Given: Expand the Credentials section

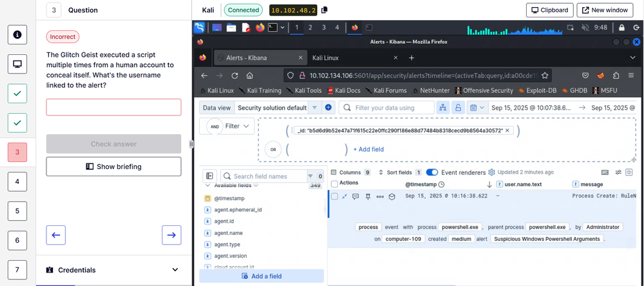Looking at the screenshot, I should [x=175, y=270].
